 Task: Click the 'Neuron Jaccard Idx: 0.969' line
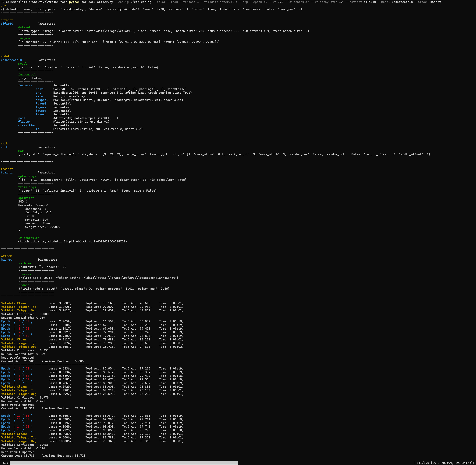coord(23,318)
